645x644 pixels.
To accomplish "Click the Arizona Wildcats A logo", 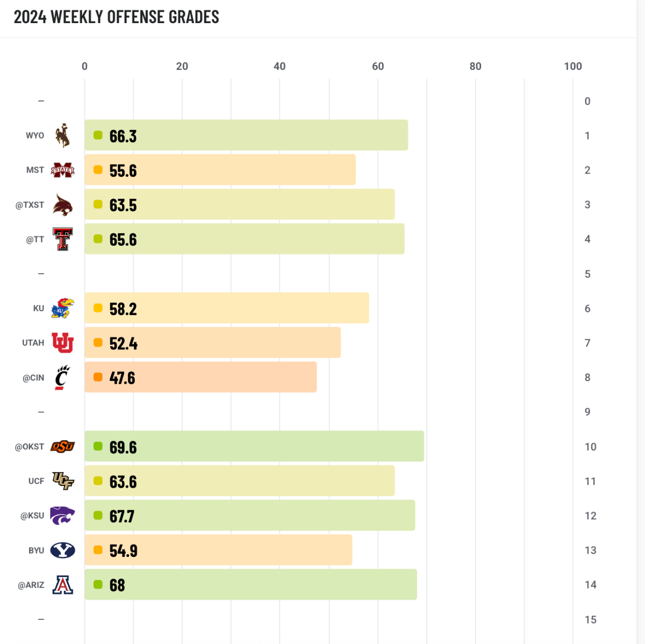I will (x=62, y=585).
